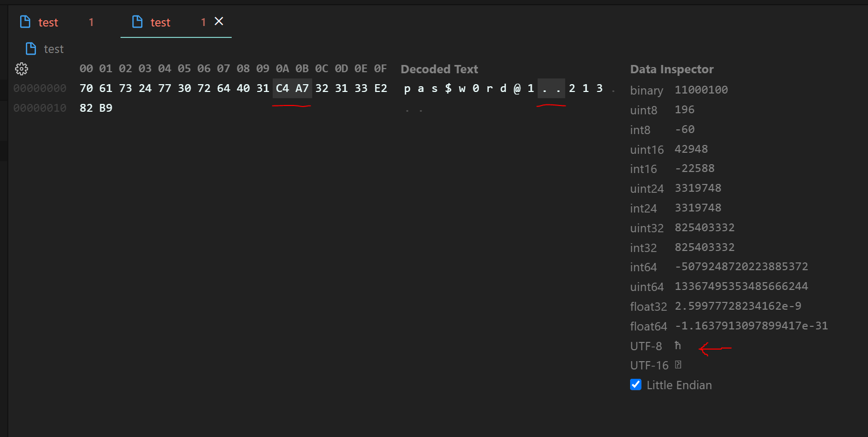Click the Decoded Text heading

point(439,69)
